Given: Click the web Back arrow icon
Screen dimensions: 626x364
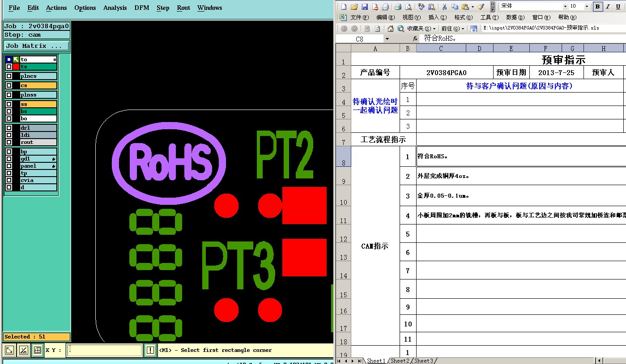Looking at the screenshot, I should tap(344, 28).
